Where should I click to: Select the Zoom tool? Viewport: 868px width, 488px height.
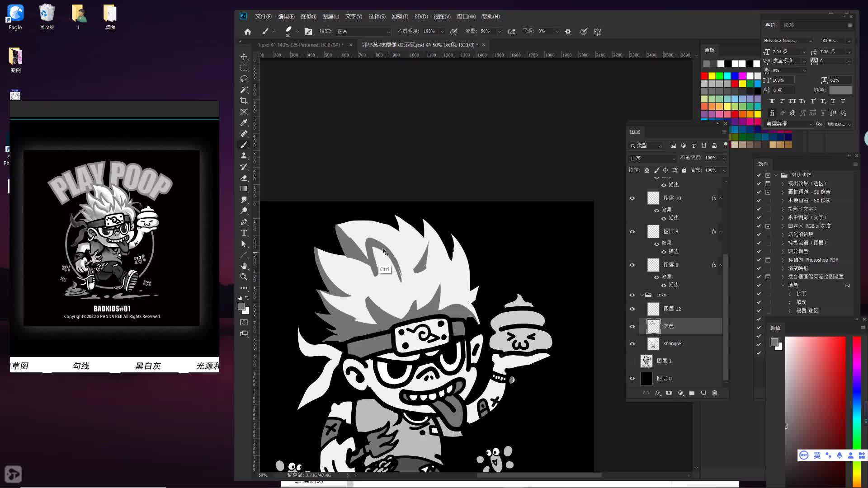coord(244,277)
